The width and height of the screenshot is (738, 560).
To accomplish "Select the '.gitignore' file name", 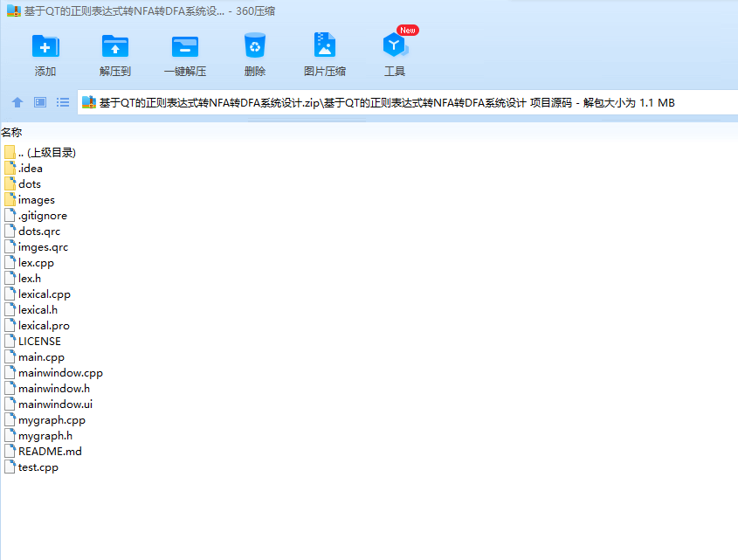I will [43, 215].
